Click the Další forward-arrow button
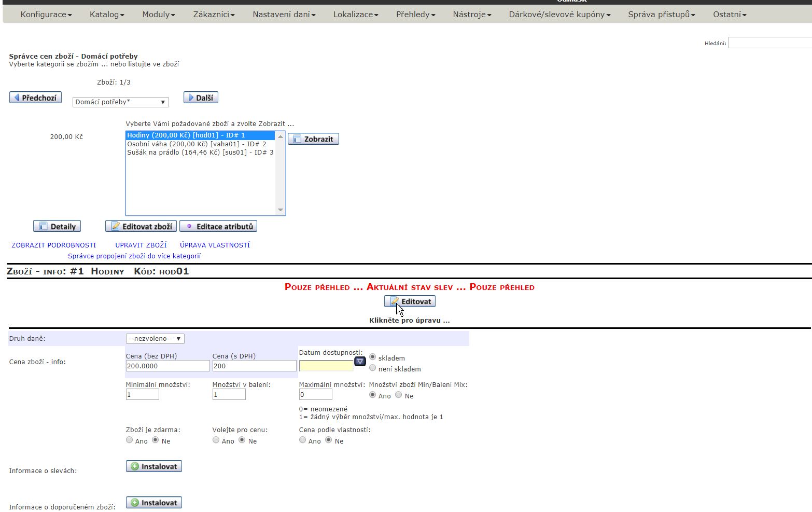The width and height of the screenshot is (812, 512). (x=201, y=98)
